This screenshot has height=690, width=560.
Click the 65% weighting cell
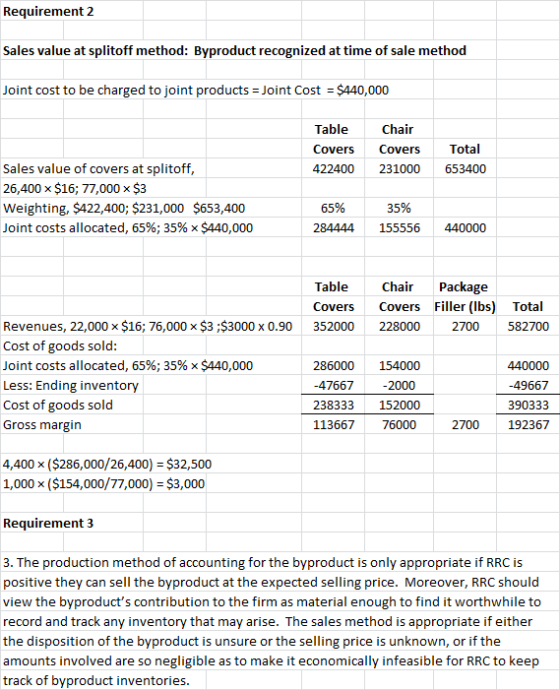point(333,208)
